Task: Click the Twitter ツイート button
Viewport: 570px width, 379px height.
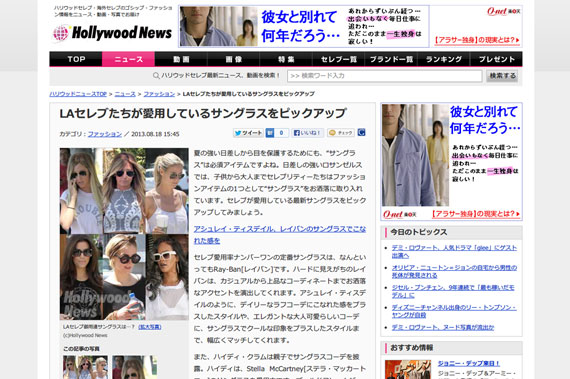Action: click(x=248, y=133)
